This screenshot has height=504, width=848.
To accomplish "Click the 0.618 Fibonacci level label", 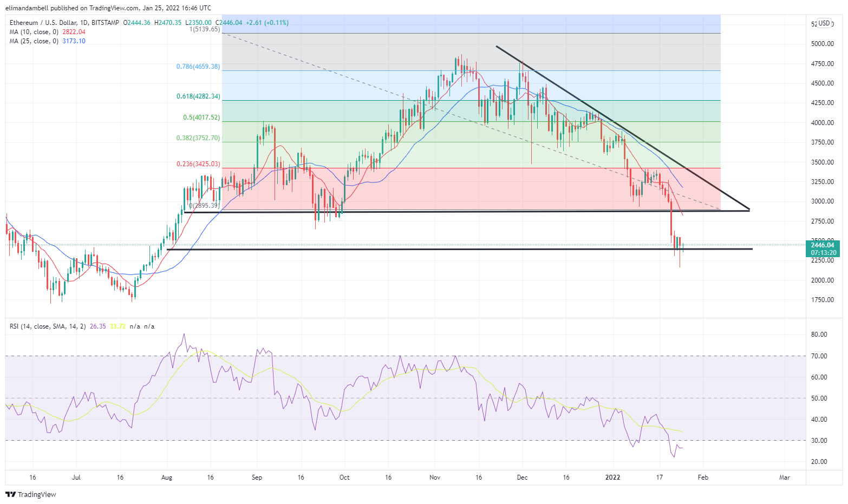I will 198,96.
